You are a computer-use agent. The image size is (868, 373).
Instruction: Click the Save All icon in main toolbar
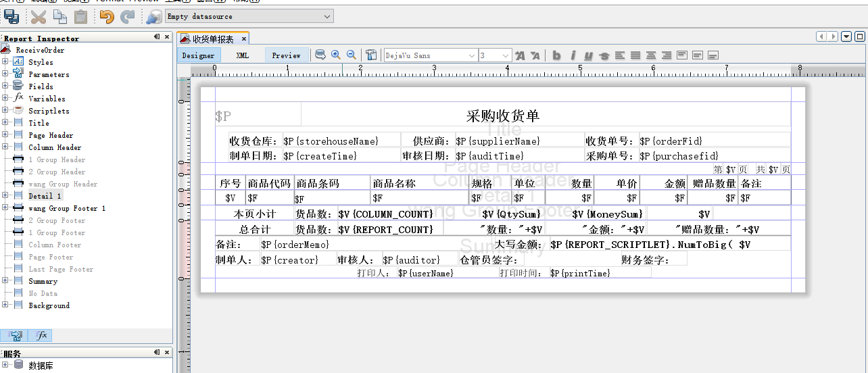point(11,16)
